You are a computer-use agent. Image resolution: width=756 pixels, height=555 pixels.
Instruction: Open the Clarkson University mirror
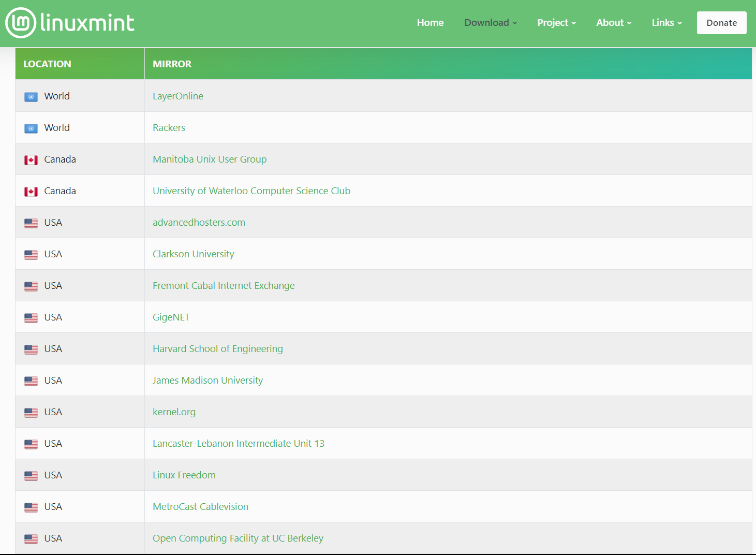tap(194, 254)
